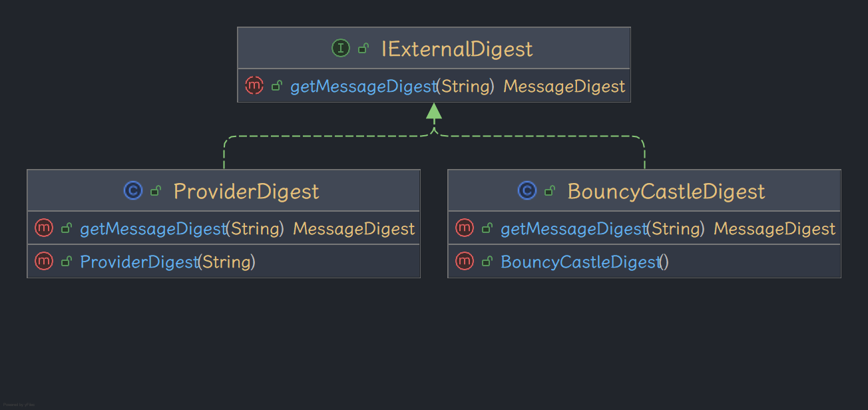
Task: Click MessageDigest return type in BouncyCastleDigest
Action: tap(774, 229)
